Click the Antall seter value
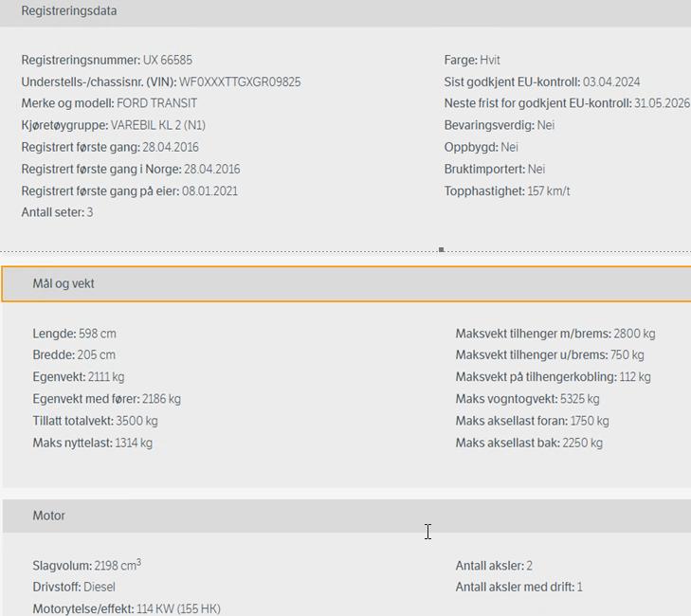691x616 pixels. pyautogui.click(x=90, y=212)
